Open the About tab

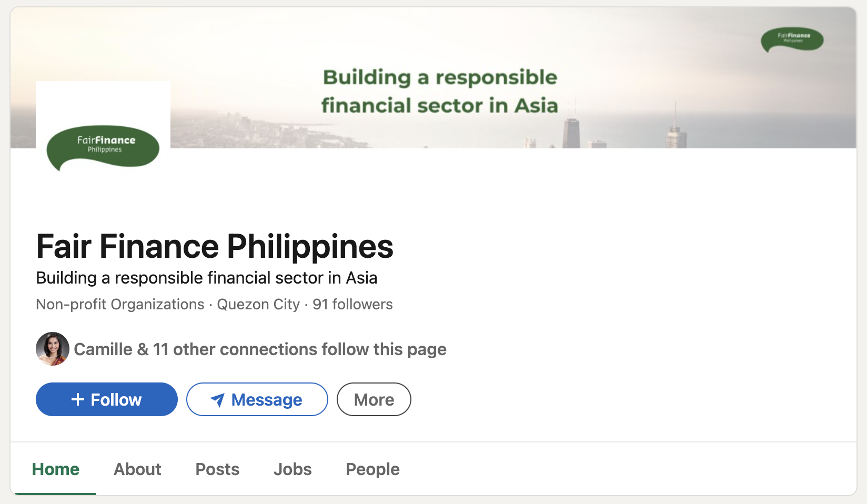pos(137,469)
